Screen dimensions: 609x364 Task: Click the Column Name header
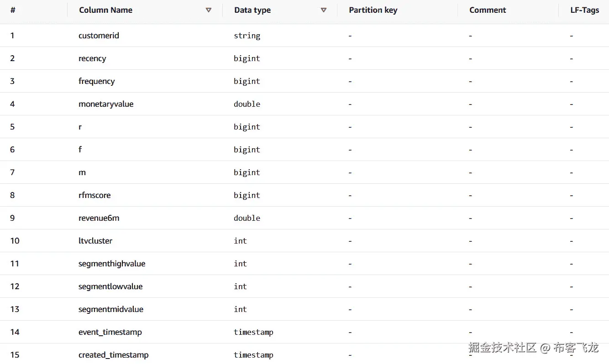point(105,10)
